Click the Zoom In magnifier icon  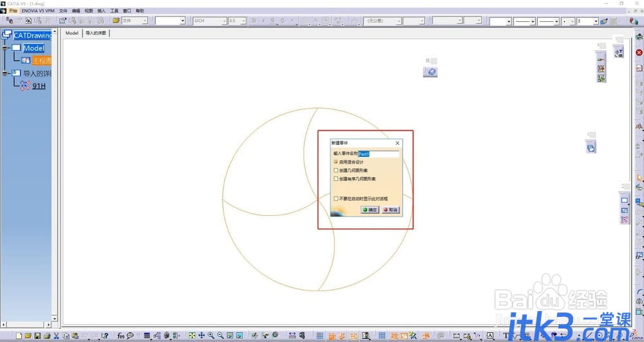(x=211, y=336)
